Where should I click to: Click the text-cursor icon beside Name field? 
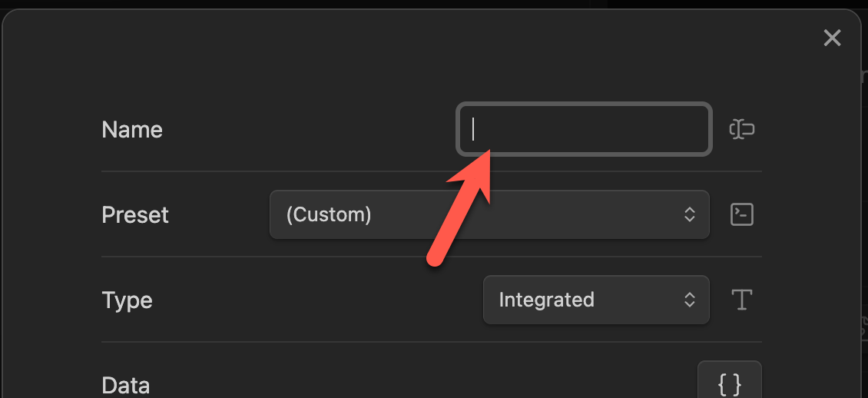click(741, 130)
